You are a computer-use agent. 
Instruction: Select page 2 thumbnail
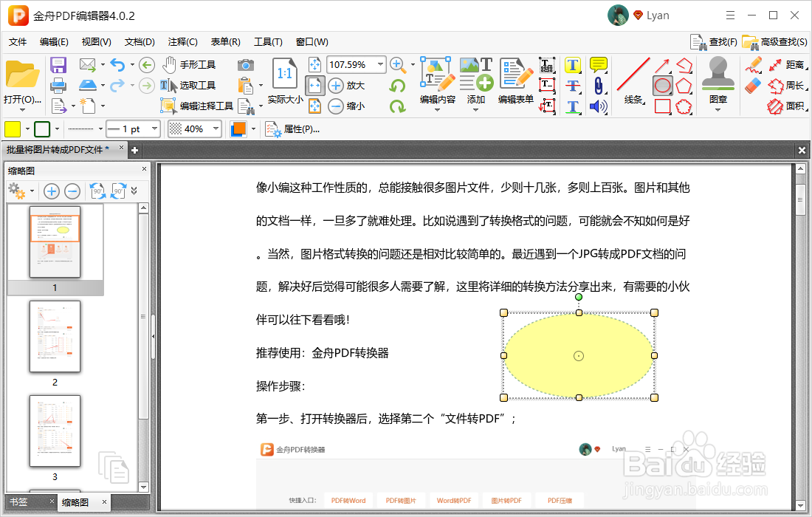tap(55, 337)
